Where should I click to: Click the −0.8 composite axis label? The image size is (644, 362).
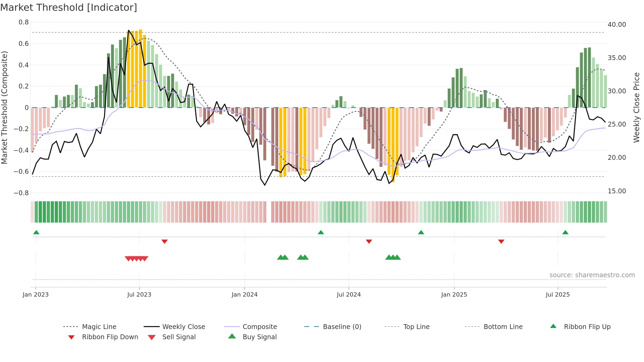(21, 193)
